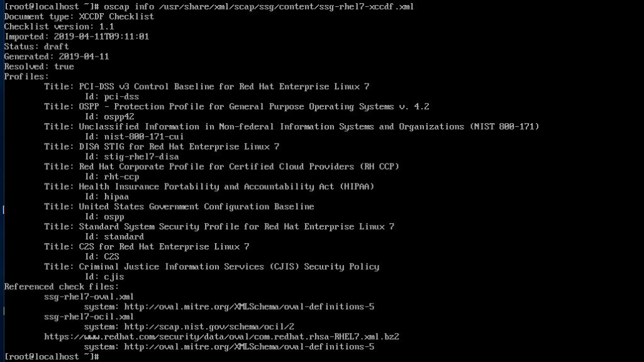The image size is (644, 362).
Task: Click the "Status: draft" line
Action: click(36, 47)
